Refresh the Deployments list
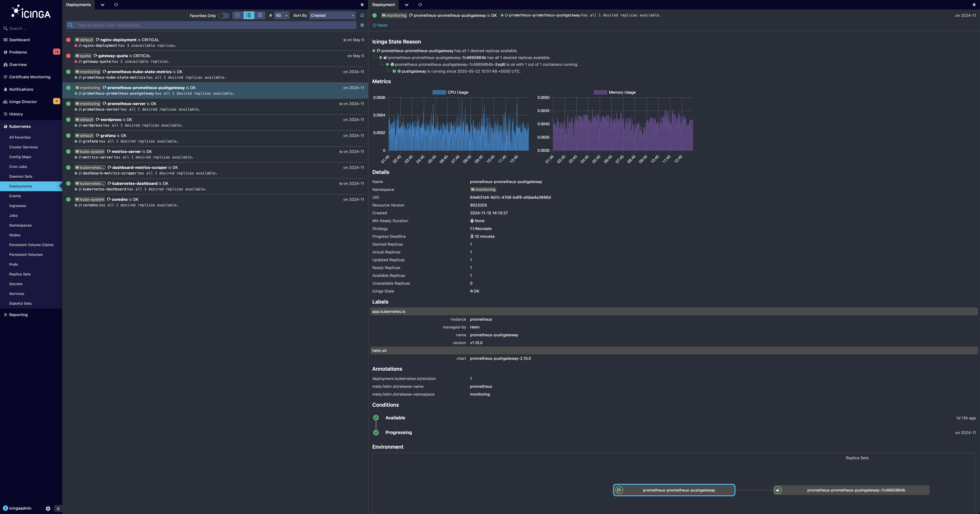980x514 pixels. (x=116, y=5)
